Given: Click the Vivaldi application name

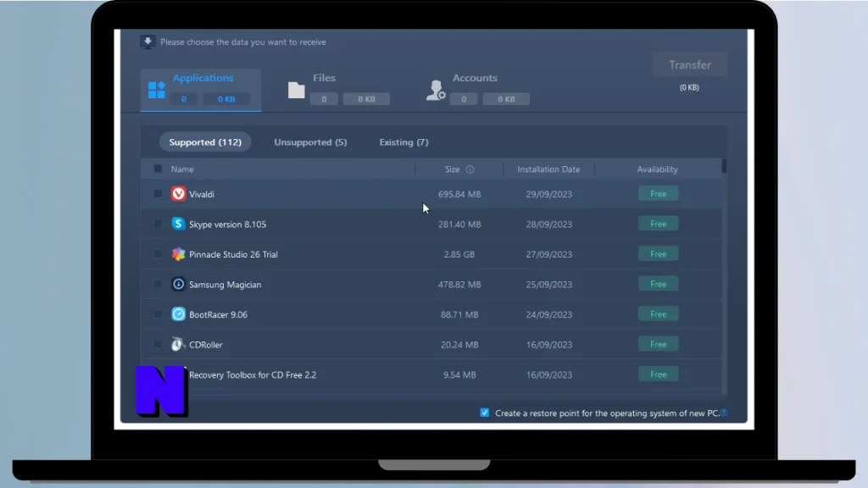Looking at the screenshot, I should (x=202, y=194).
